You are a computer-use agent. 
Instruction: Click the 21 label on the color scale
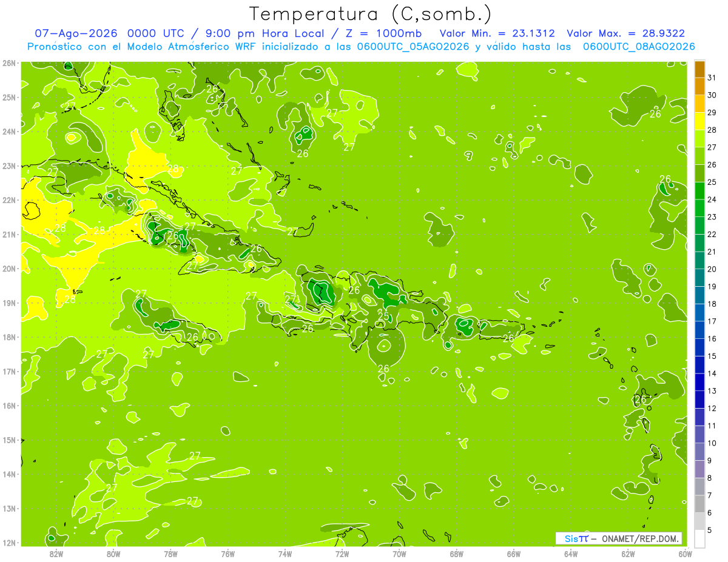pos(712,252)
